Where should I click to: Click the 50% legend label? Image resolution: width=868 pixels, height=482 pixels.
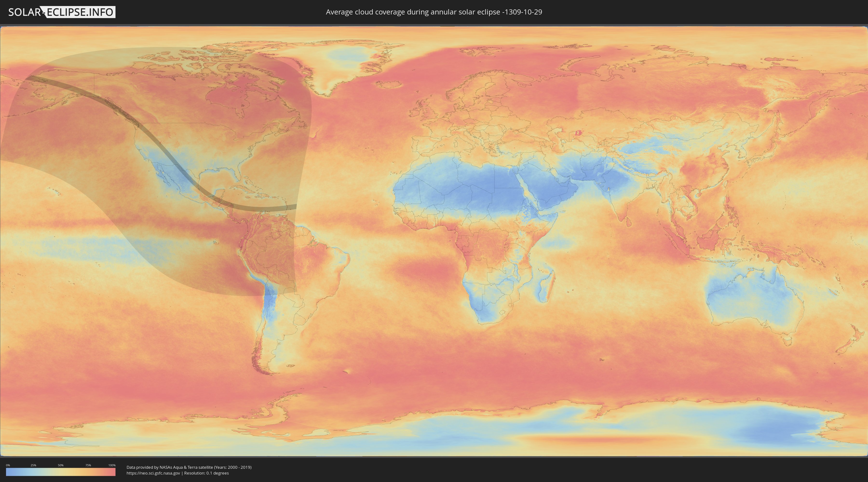[x=61, y=465]
